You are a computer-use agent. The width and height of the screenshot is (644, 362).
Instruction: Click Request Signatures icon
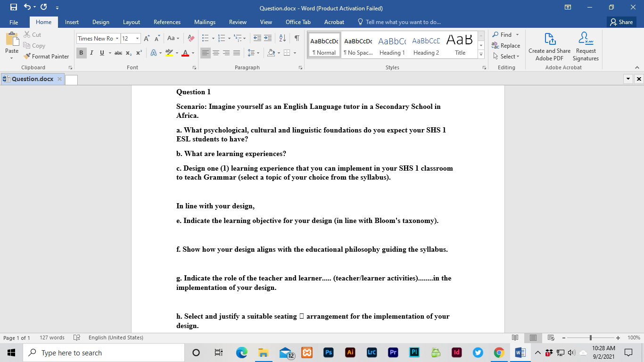tap(586, 47)
